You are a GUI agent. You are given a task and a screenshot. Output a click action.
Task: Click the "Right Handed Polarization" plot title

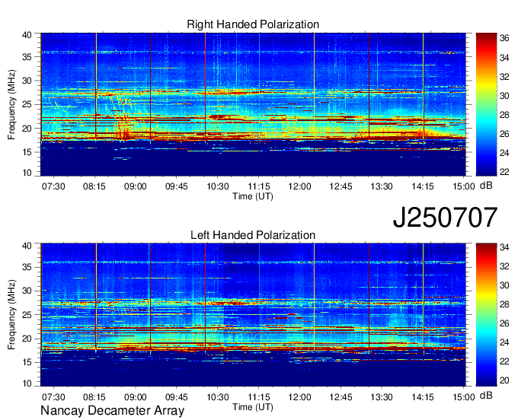tap(253, 24)
